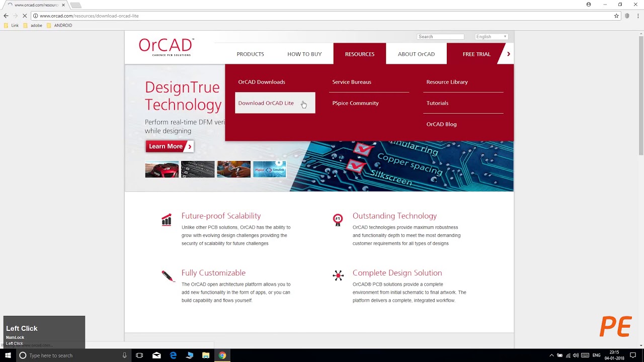Open the Complete Design Solution heading link
The image size is (644, 362).
click(x=397, y=273)
